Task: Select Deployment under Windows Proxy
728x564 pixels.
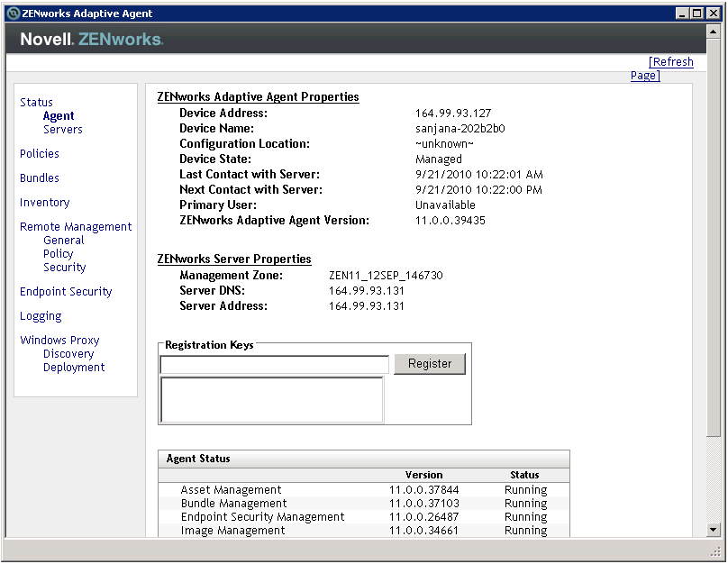Action: [74, 368]
